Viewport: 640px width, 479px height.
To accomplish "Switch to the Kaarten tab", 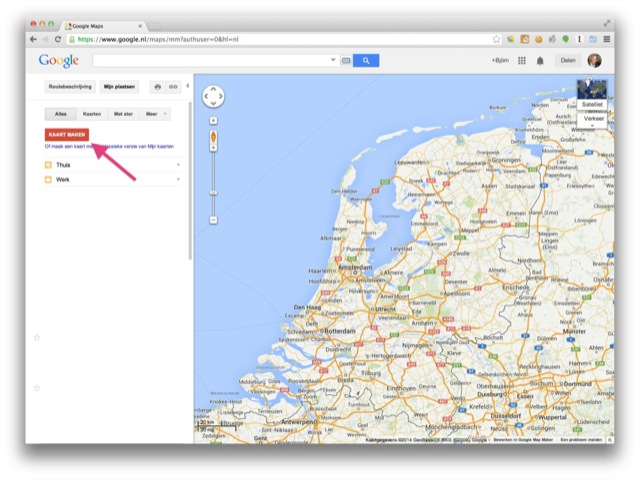I will click(92, 114).
